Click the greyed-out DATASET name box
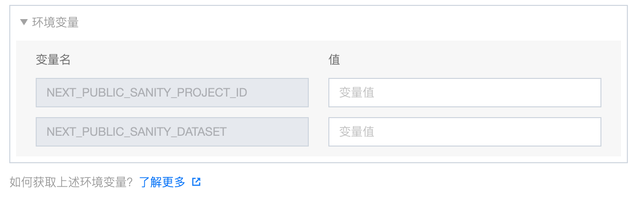The width and height of the screenshot is (644, 198). (172, 132)
